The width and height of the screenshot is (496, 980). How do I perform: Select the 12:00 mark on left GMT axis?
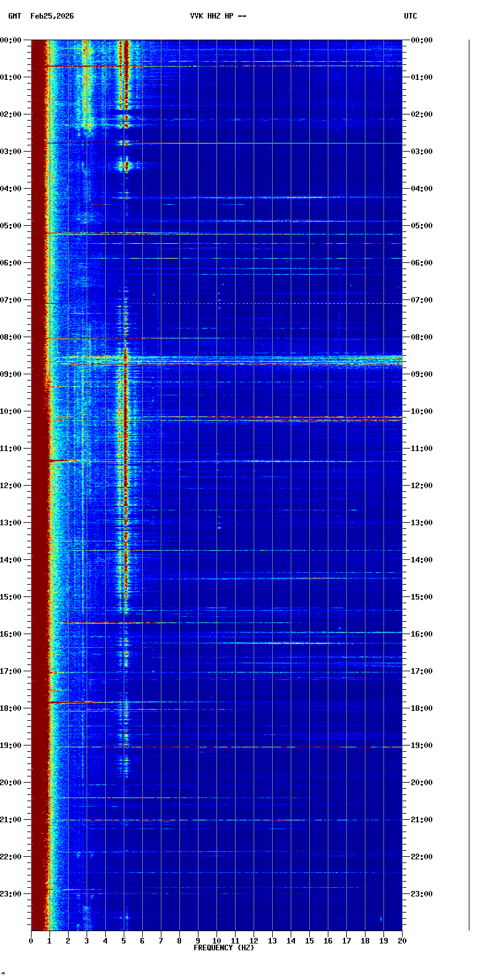(x=12, y=486)
